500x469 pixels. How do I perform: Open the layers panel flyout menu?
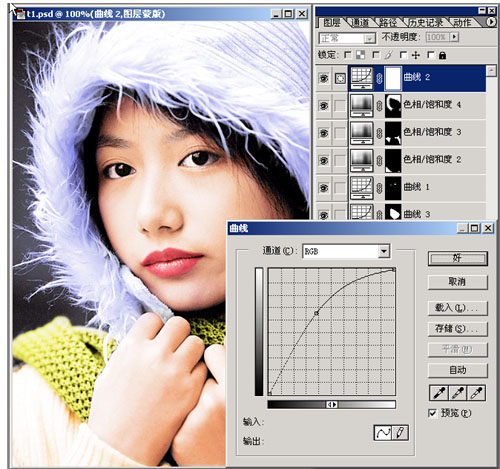[x=491, y=22]
